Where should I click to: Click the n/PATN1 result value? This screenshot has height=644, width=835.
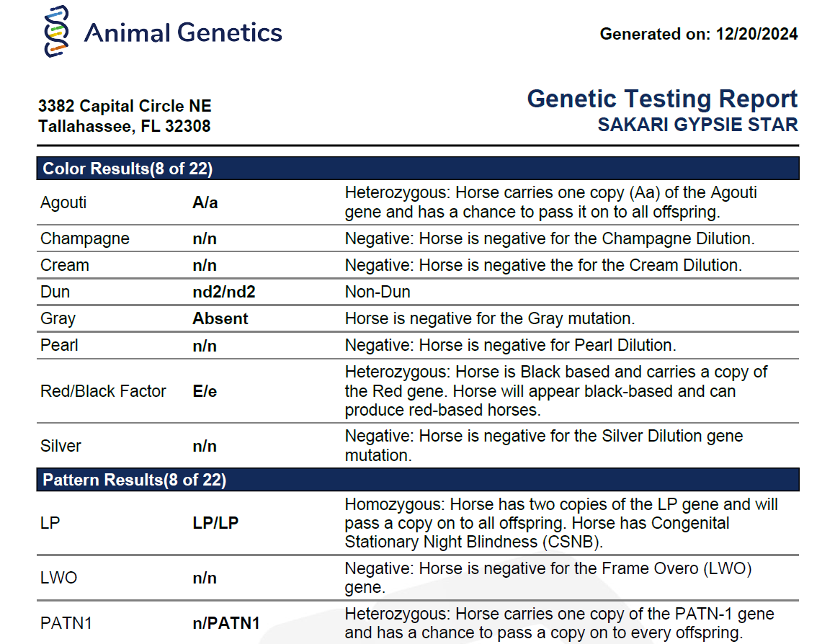[226, 623]
